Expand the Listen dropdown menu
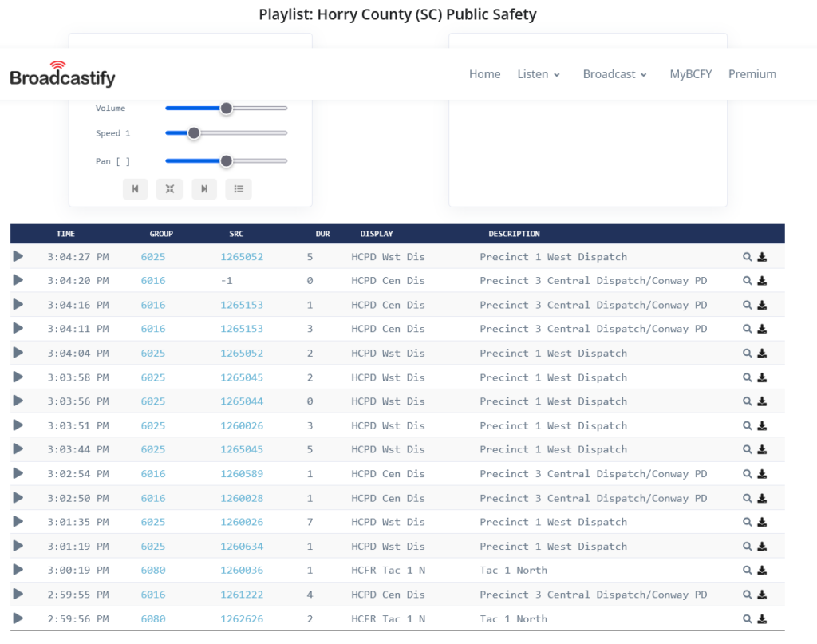This screenshot has height=644, width=817. pyautogui.click(x=539, y=74)
